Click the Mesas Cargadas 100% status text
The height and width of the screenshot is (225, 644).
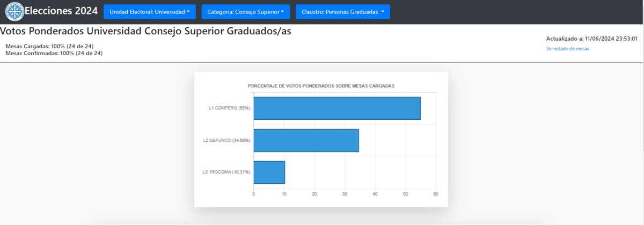[x=49, y=46]
